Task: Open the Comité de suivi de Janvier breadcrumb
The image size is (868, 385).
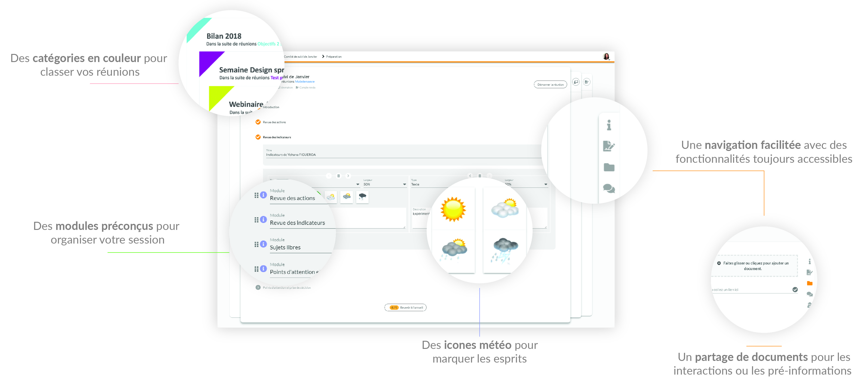Action: point(300,57)
